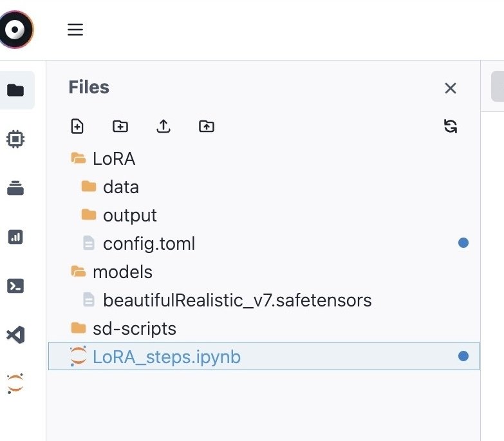Refresh the file list
The image size is (504, 441).
tap(451, 126)
